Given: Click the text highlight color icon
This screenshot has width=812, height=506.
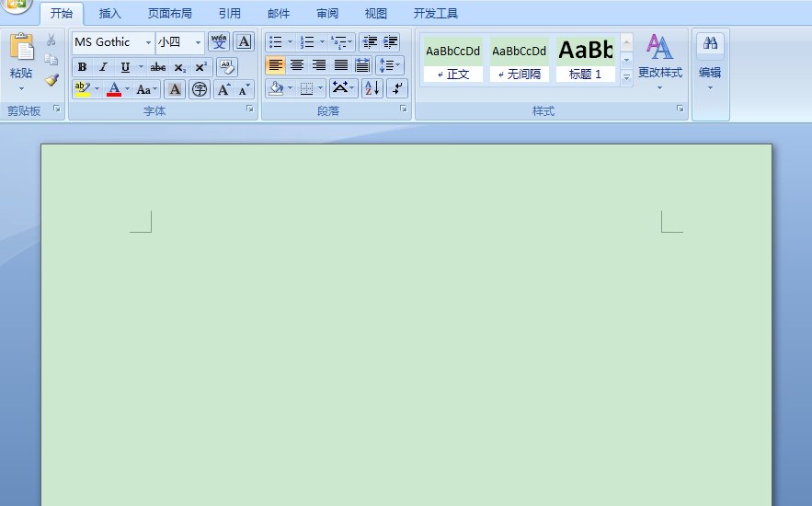Looking at the screenshot, I should [x=82, y=89].
